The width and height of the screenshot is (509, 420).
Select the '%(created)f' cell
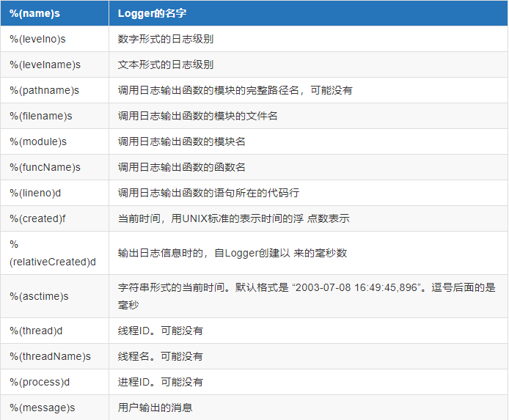[54, 218]
